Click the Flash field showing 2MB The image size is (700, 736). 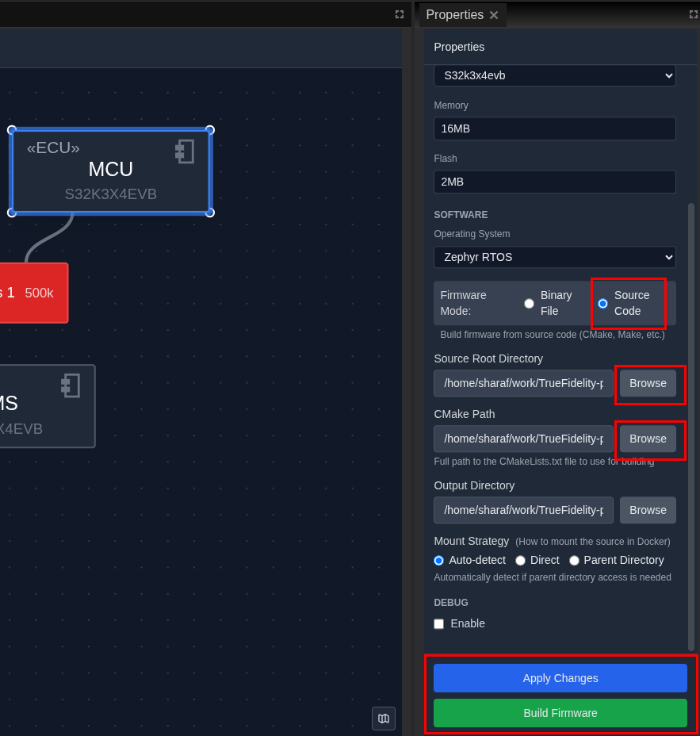pyautogui.click(x=555, y=182)
